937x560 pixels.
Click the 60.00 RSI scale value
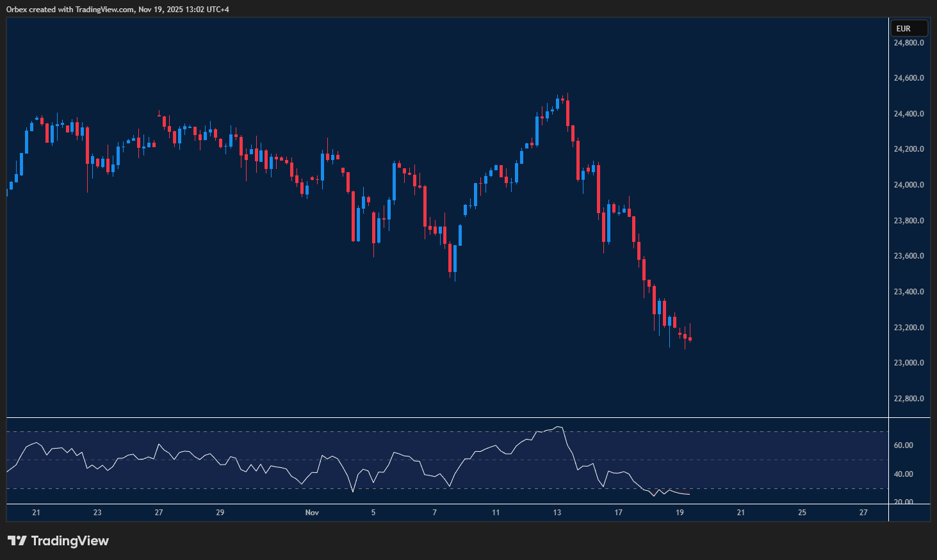pyautogui.click(x=904, y=445)
